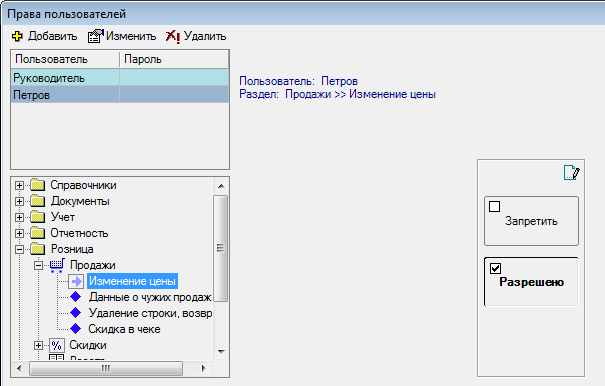Select Изменение цены tree item
The height and width of the screenshot is (386, 605).
(x=132, y=281)
